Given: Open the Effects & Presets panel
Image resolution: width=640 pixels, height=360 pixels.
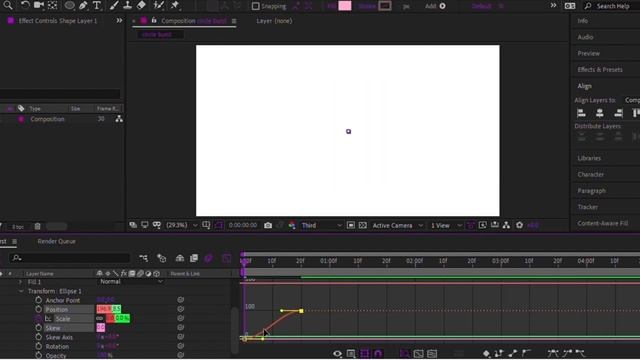Looking at the screenshot, I should (x=600, y=70).
